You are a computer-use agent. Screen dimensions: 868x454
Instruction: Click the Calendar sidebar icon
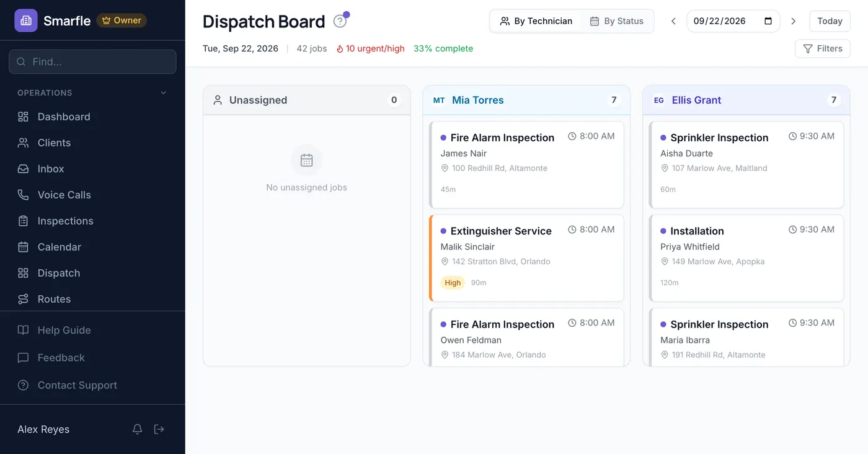23,247
